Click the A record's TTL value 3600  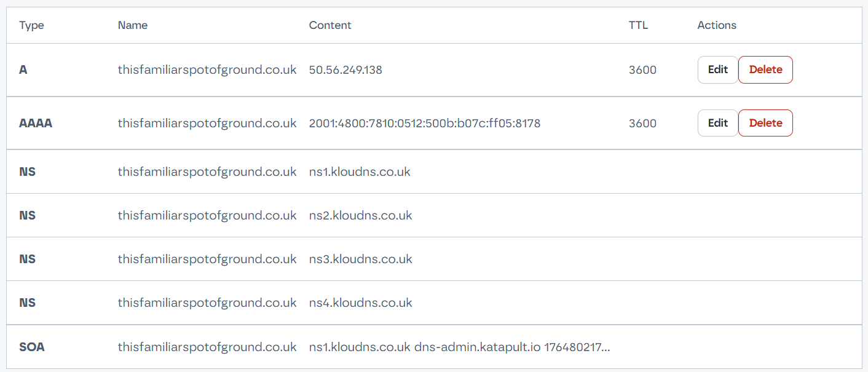pyautogui.click(x=642, y=70)
